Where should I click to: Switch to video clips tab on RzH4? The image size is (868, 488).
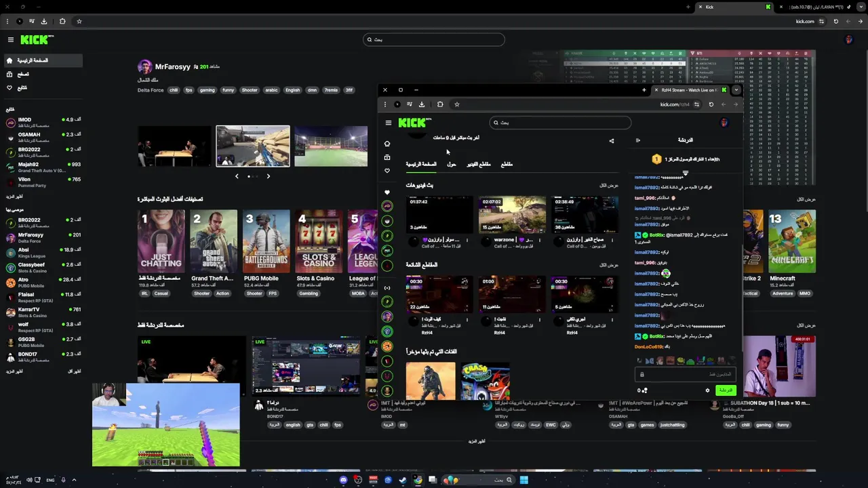[x=479, y=164]
